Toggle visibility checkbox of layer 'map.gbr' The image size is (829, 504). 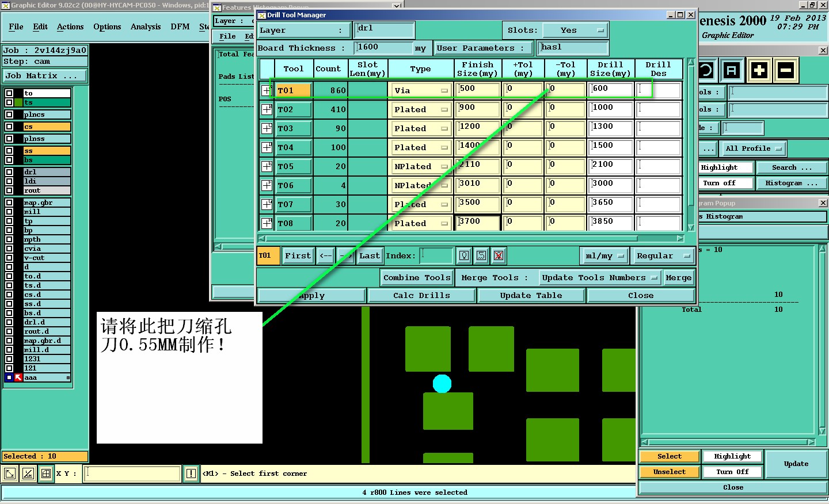[9, 203]
